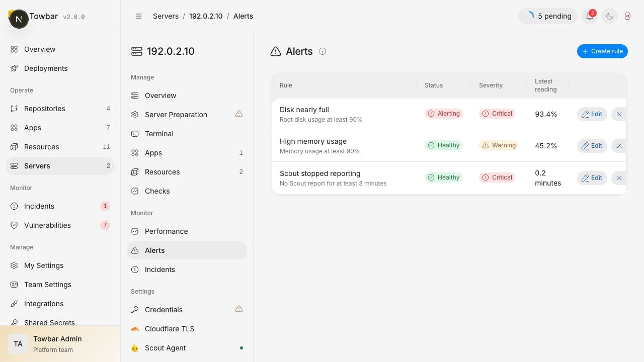
Task: Open Server Preparation section
Action: coord(187,115)
